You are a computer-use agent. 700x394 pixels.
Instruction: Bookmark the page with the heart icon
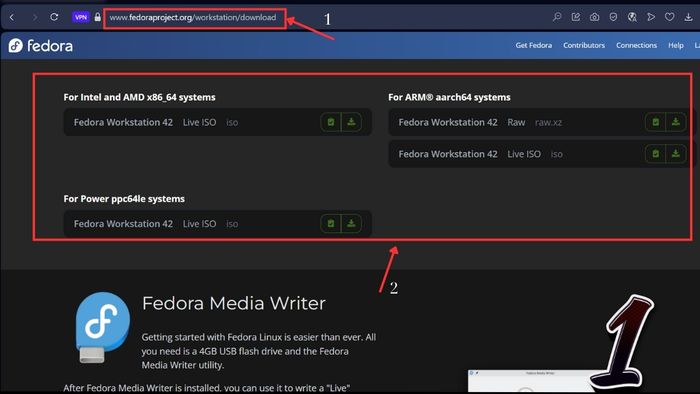coord(669,17)
